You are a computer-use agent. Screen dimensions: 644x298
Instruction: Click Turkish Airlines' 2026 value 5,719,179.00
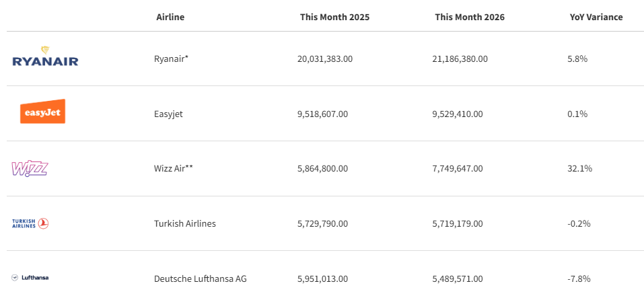tap(458, 224)
